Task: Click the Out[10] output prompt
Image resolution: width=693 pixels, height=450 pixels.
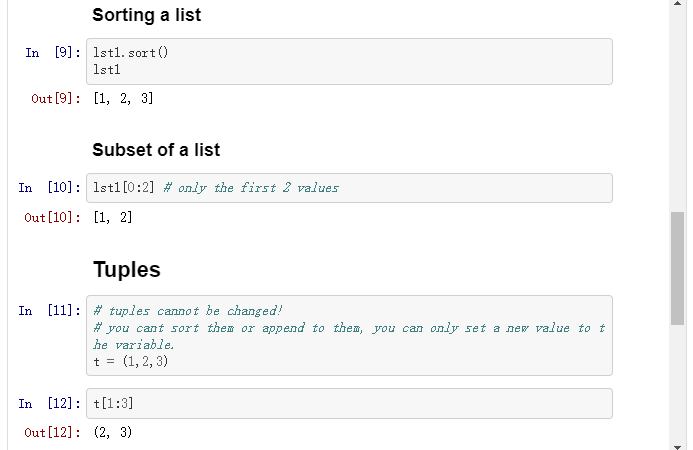Action: pyautogui.click(x=52, y=217)
